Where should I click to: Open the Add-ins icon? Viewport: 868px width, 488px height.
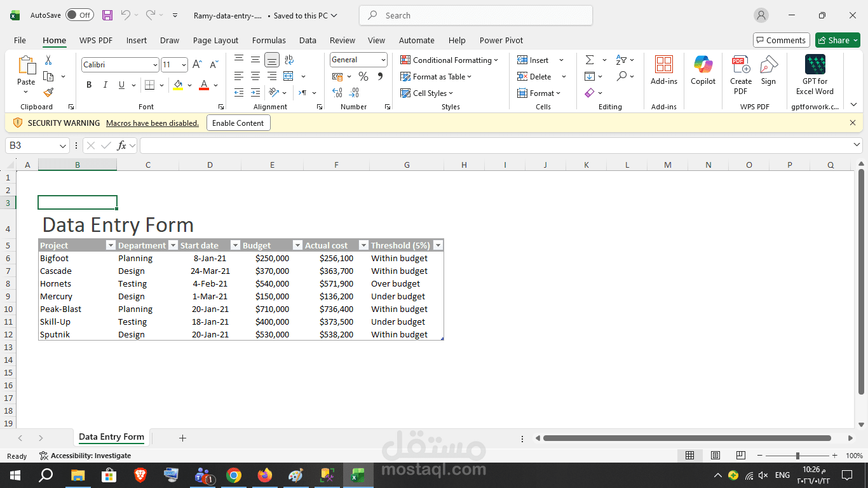coord(664,65)
